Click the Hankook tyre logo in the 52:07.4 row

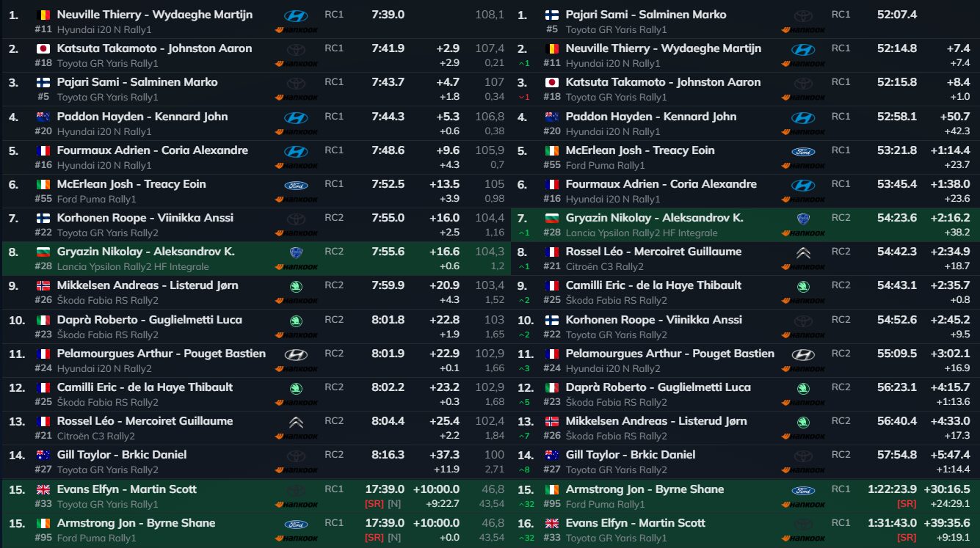(x=804, y=30)
